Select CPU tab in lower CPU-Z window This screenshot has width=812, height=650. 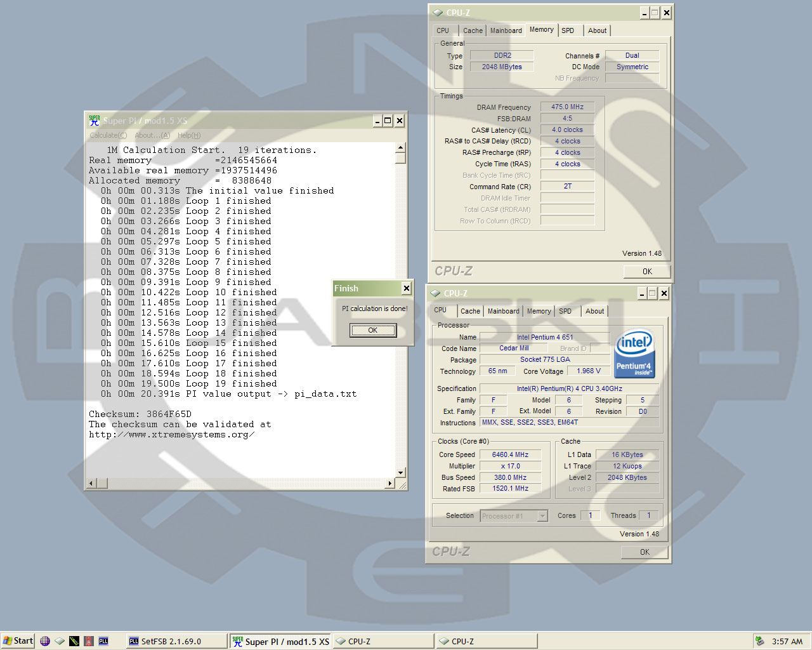tap(440, 310)
